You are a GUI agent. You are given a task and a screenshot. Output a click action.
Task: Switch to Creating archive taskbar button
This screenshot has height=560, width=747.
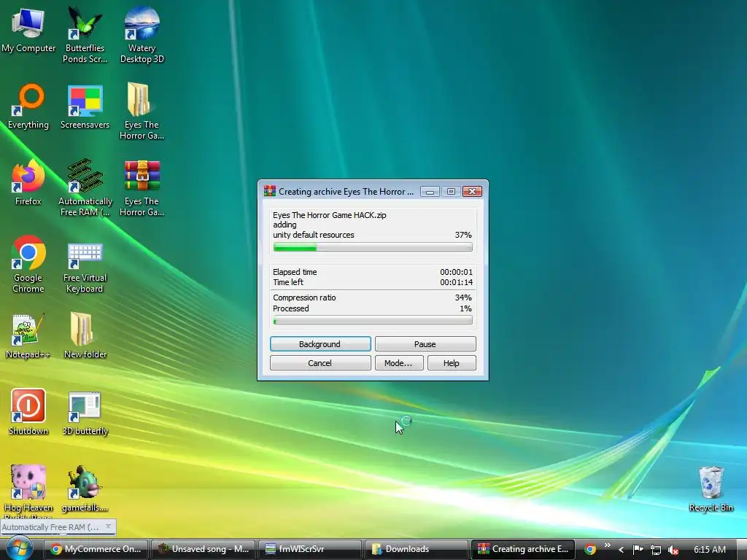tap(523, 549)
